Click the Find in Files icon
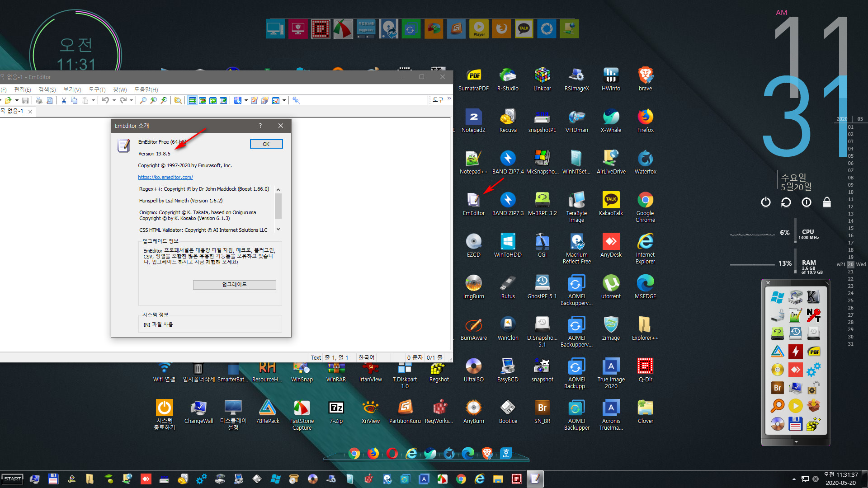 [178, 100]
